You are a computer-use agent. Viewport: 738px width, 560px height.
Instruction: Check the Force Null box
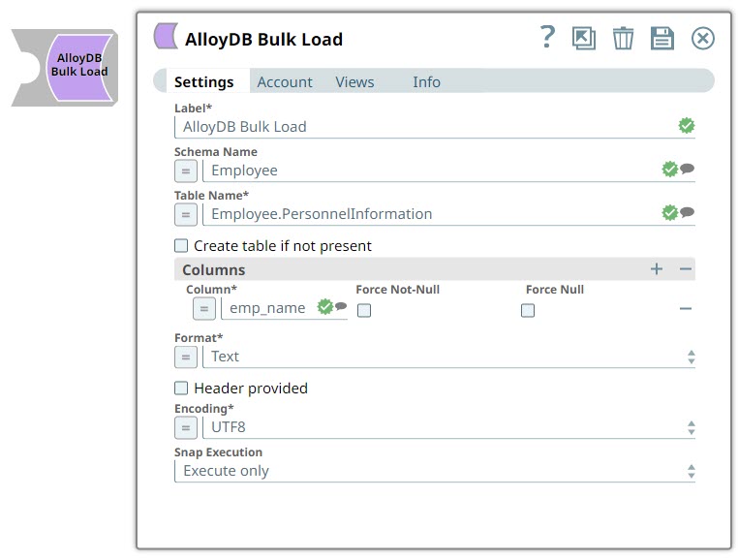tap(528, 311)
